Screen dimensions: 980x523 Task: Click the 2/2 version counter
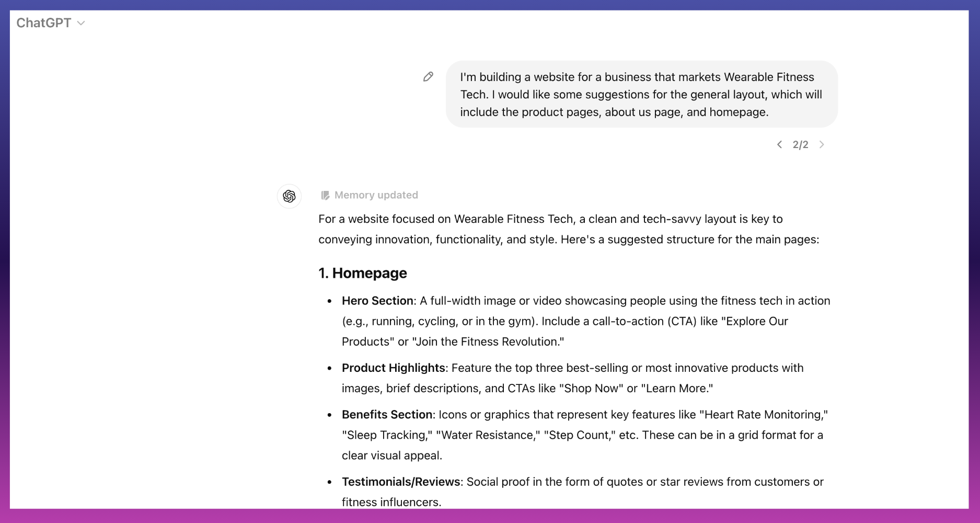point(800,145)
